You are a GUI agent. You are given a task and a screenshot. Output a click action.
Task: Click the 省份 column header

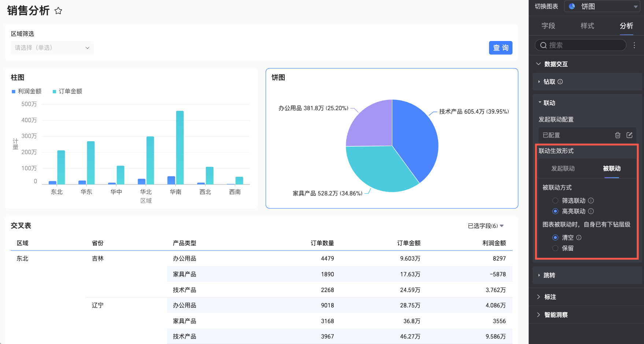98,243
